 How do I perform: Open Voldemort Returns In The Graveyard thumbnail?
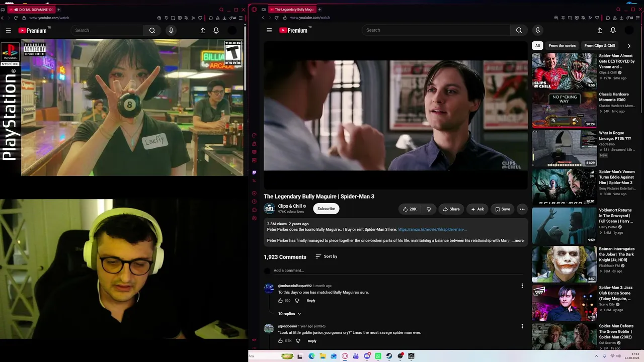[565, 225]
